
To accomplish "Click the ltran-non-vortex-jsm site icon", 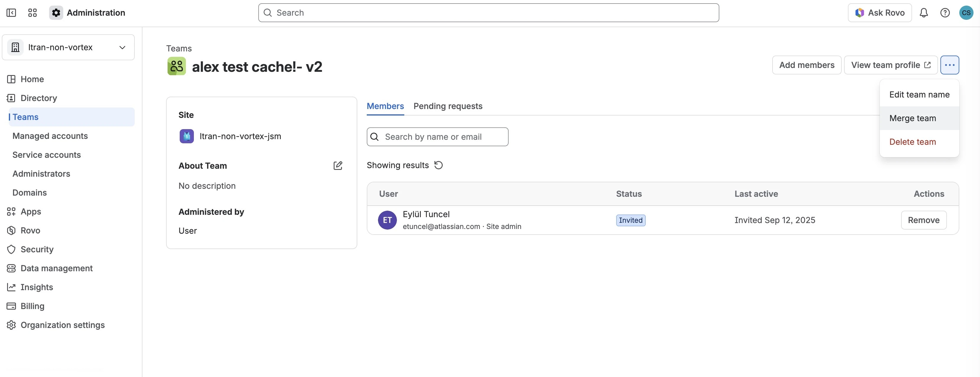I will 186,136.
